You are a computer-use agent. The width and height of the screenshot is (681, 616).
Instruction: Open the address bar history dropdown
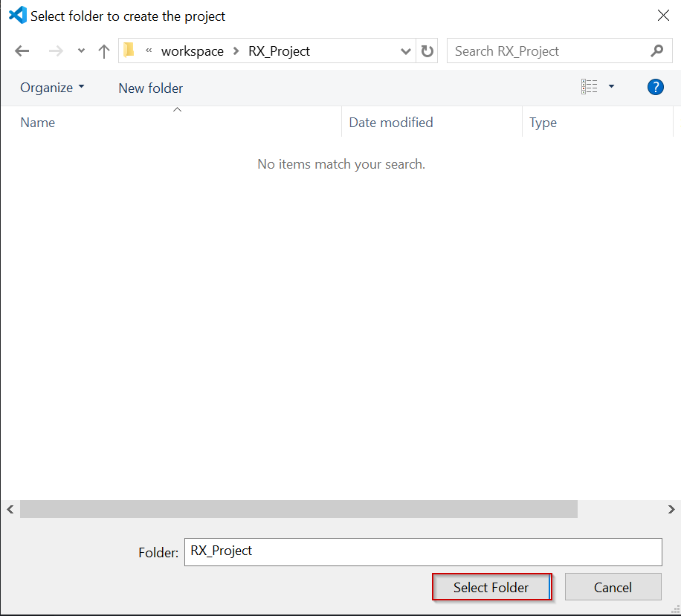click(x=406, y=51)
